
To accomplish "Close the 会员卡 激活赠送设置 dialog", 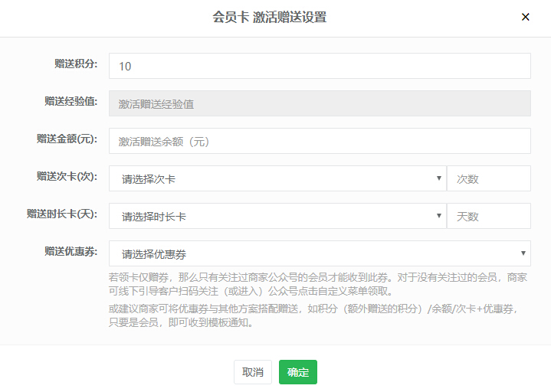I will 526,17.
